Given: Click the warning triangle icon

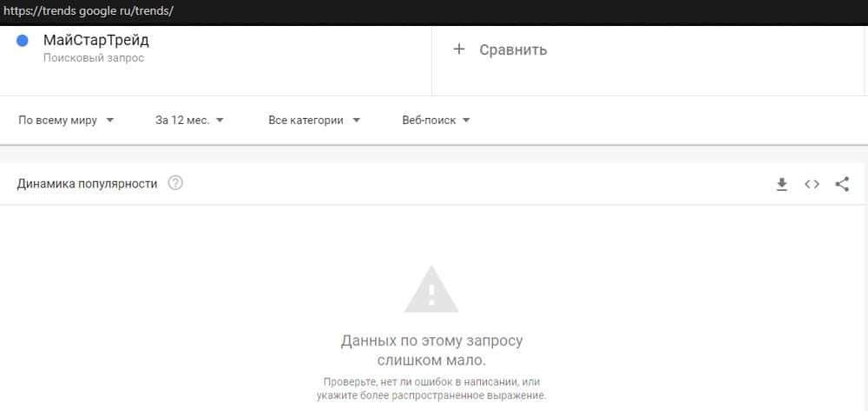Looking at the screenshot, I should click(x=431, y=290).
